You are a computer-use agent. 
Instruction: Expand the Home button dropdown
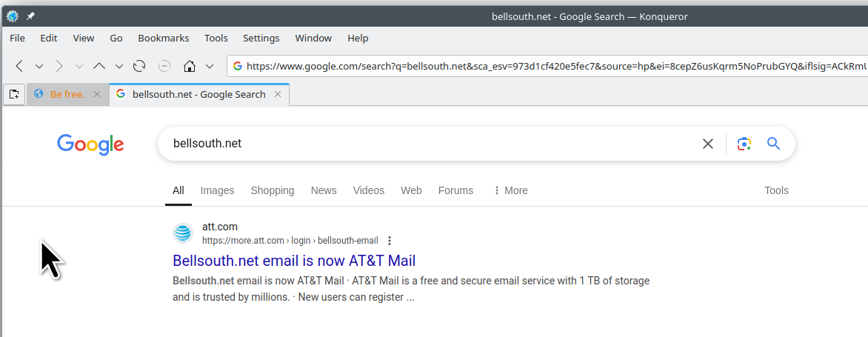(x=210, y=67)
